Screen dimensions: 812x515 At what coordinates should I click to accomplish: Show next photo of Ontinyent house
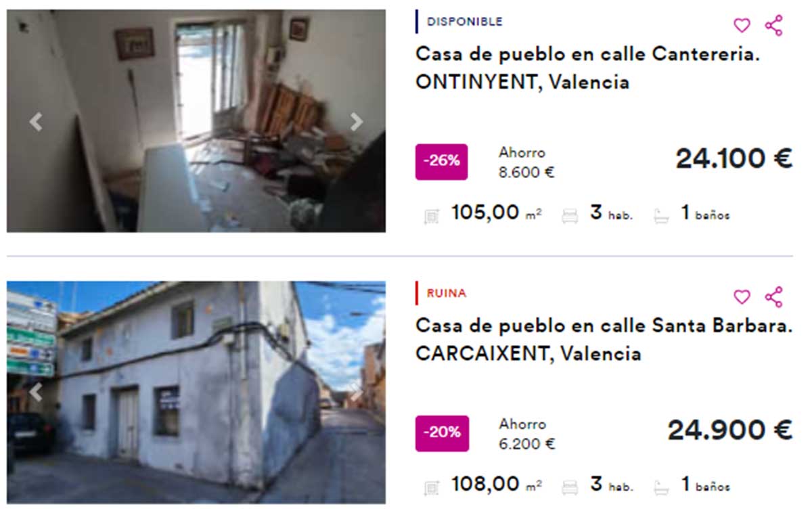tap(356, 122)
